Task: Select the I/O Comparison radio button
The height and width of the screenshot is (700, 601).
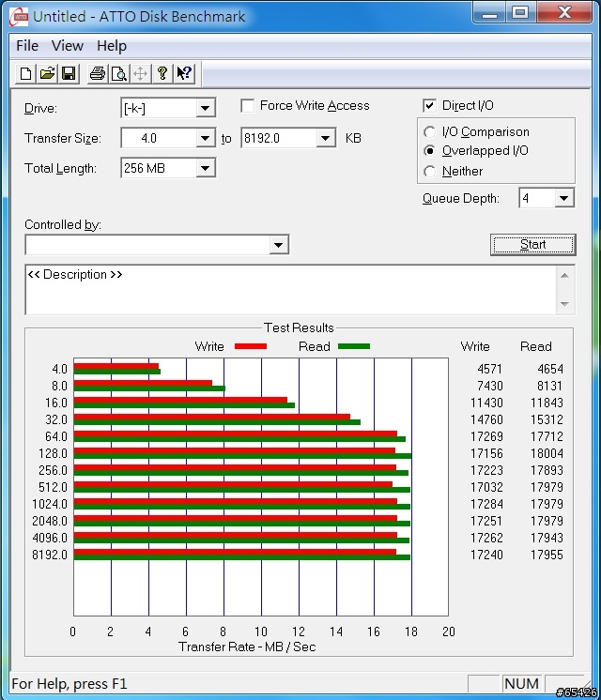Action: coord(429,131)
